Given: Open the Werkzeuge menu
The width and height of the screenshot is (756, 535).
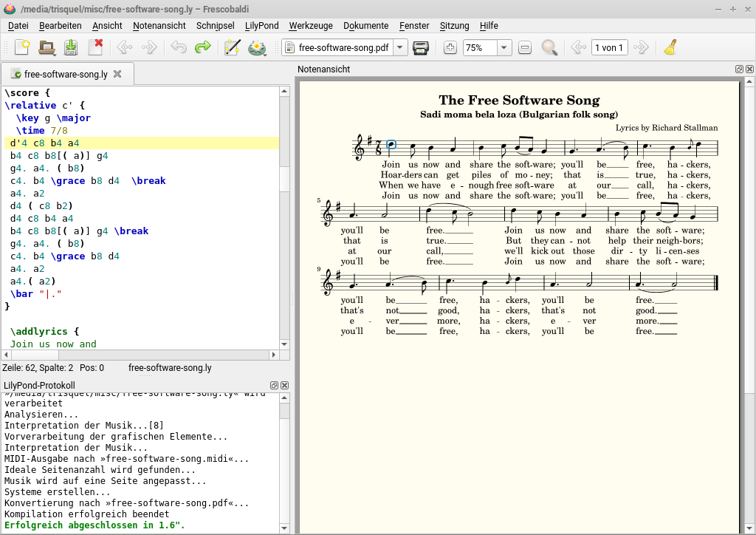Looking at the screenshot, I should (x=311, y=26).
